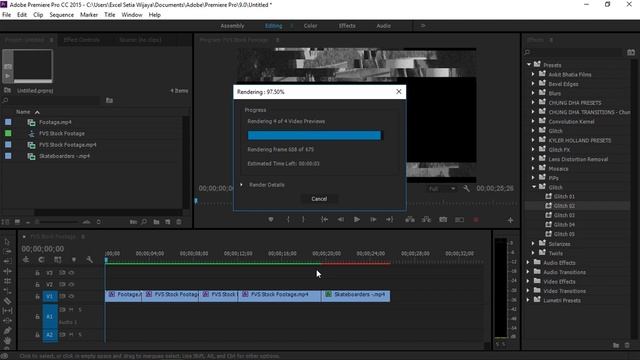Toggle V1 track output eye
This screenshot has height=360, width=640.
71,296
